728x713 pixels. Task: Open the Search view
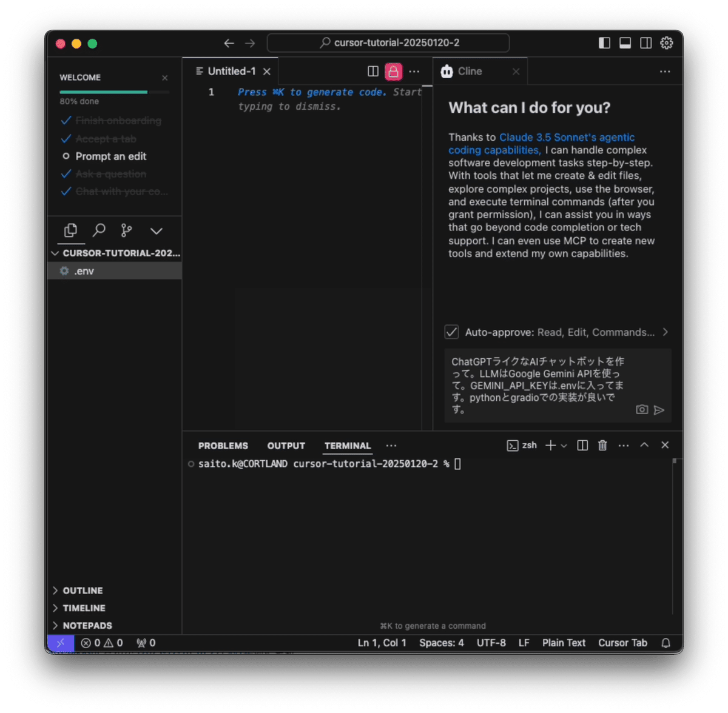pyautogui.click(x=99, y=230)
